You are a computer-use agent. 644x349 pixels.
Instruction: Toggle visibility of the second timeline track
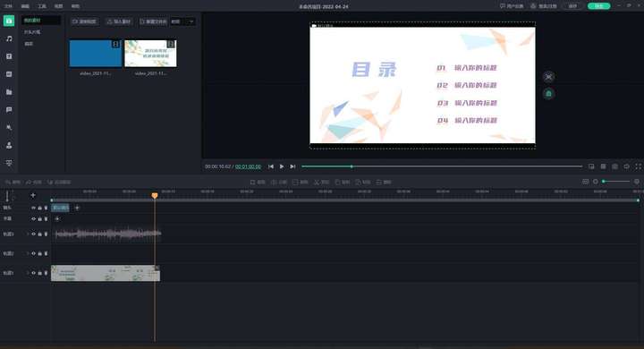(34, 219)
